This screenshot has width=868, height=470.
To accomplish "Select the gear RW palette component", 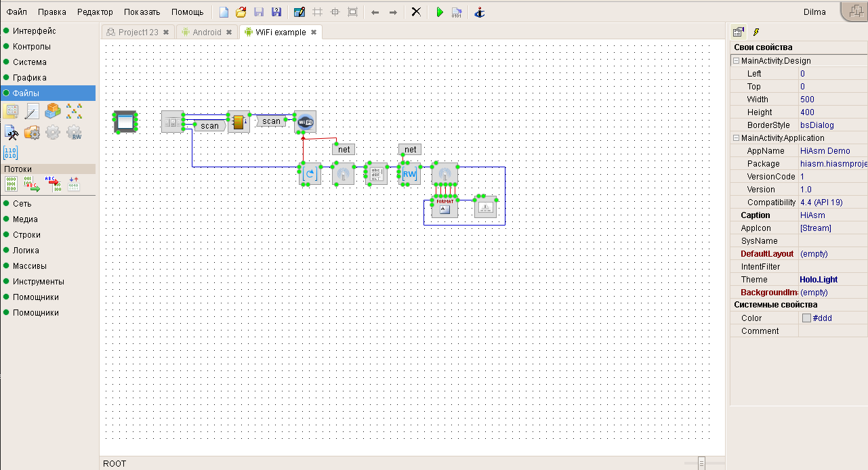I will pyautogui.click(x=74, y=133).
